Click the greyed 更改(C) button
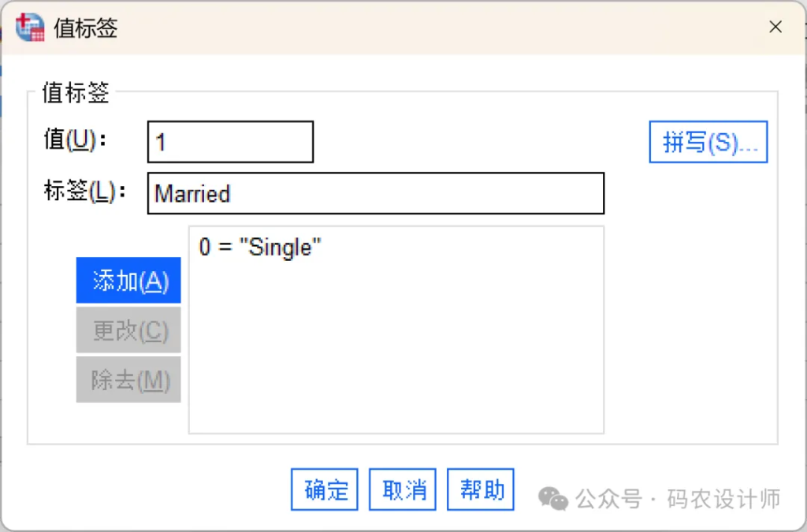 click(128, 330)
